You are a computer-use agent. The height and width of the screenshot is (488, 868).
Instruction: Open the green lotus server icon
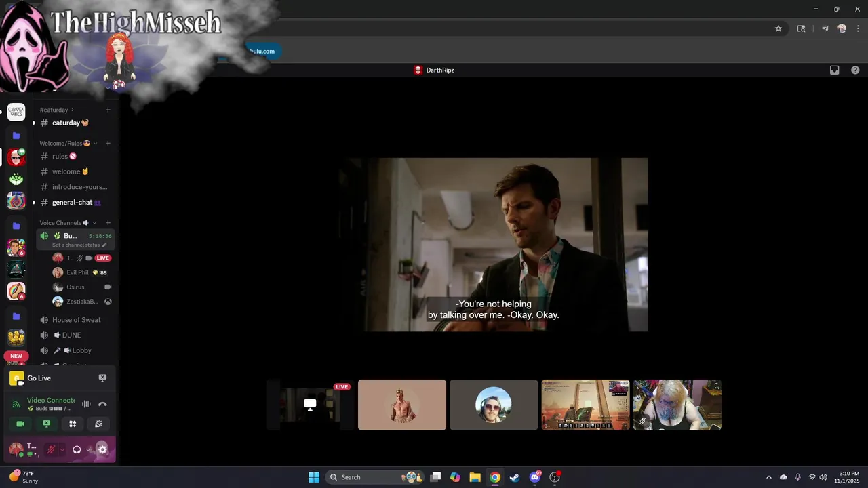[16, 180]
